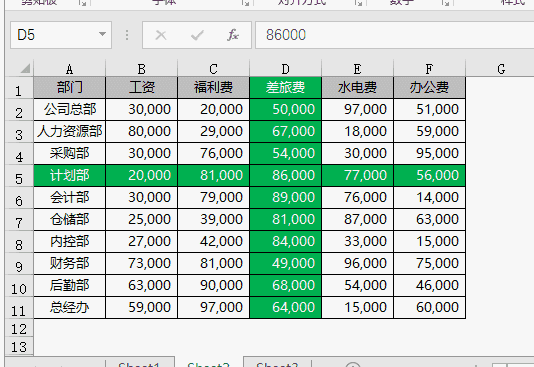
Task: Click the 办公费 header cell
Action: pos(429,88)
